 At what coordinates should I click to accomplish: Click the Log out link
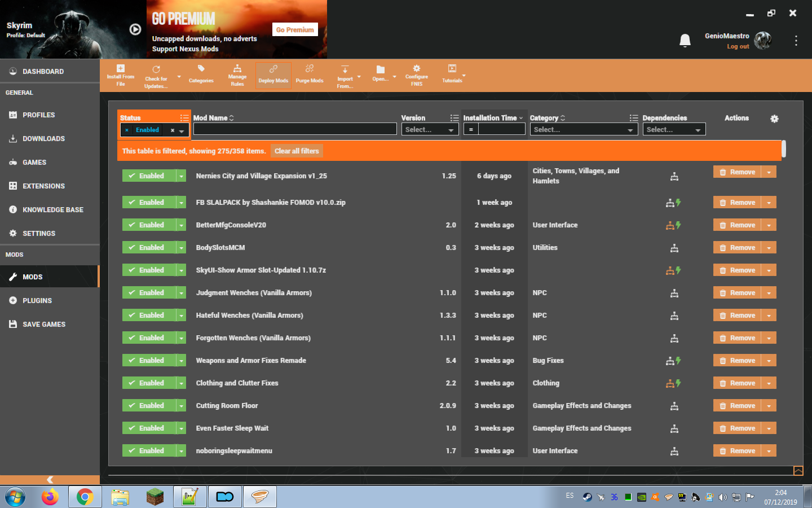(738, 47)
